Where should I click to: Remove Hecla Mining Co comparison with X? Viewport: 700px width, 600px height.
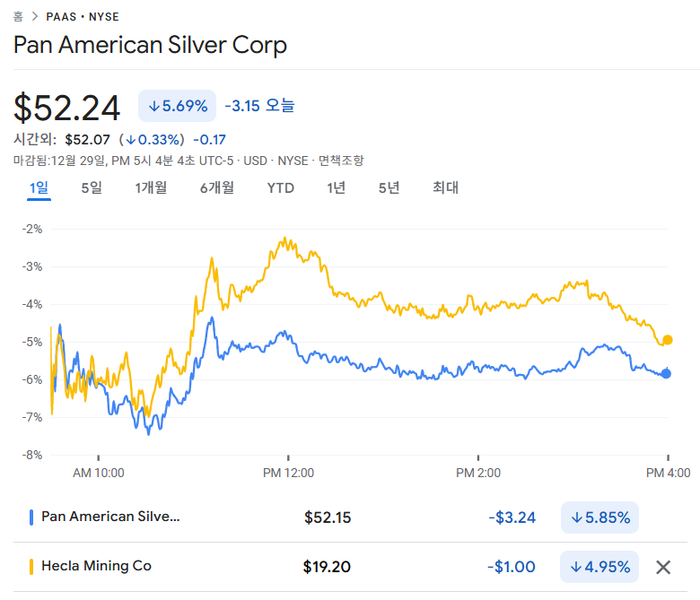[x=663, y=567]
